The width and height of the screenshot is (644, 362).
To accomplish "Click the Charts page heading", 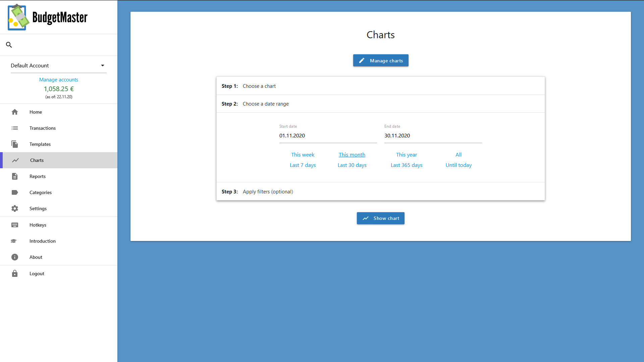I will point(381,35).
